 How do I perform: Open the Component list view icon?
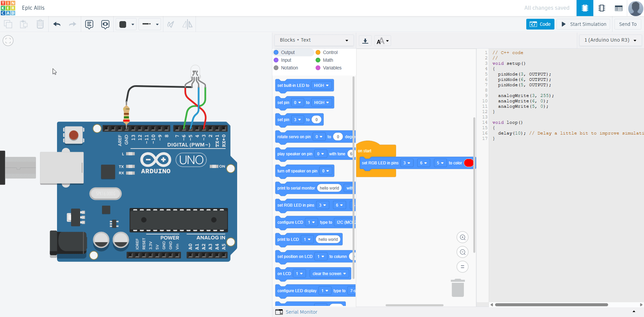coord(619,8)
